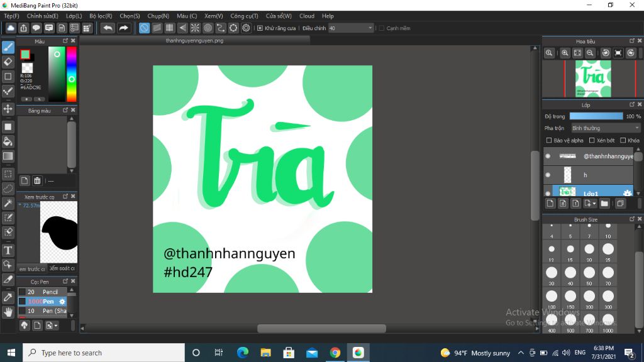Click the rainbow hue bar
Screen dimensions: 644x362
(x=72, y=74)
